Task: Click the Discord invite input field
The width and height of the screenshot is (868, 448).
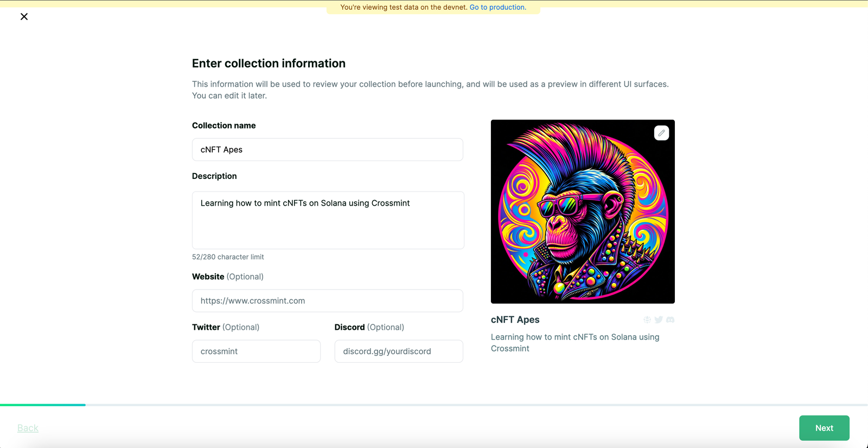Action: [398, 351]
